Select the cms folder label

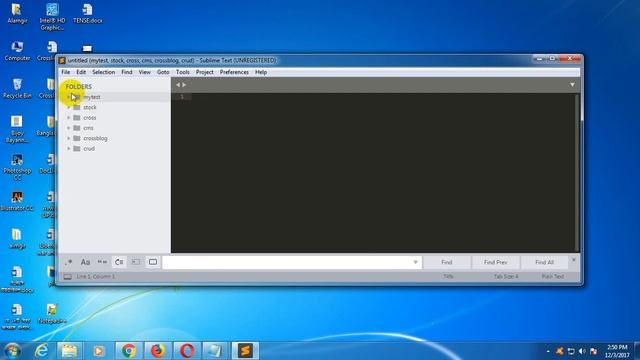pos(88,128)
